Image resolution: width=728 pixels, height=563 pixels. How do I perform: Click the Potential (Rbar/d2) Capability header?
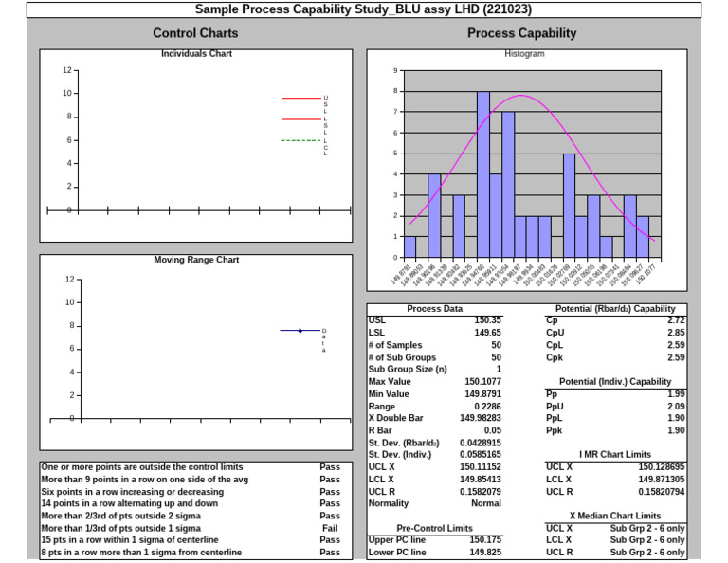click(615, 309)
